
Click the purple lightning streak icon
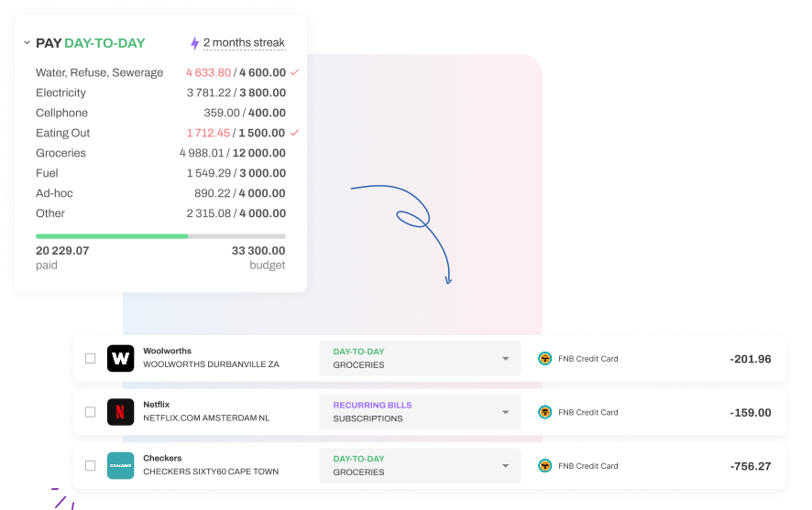coord(194,43)
